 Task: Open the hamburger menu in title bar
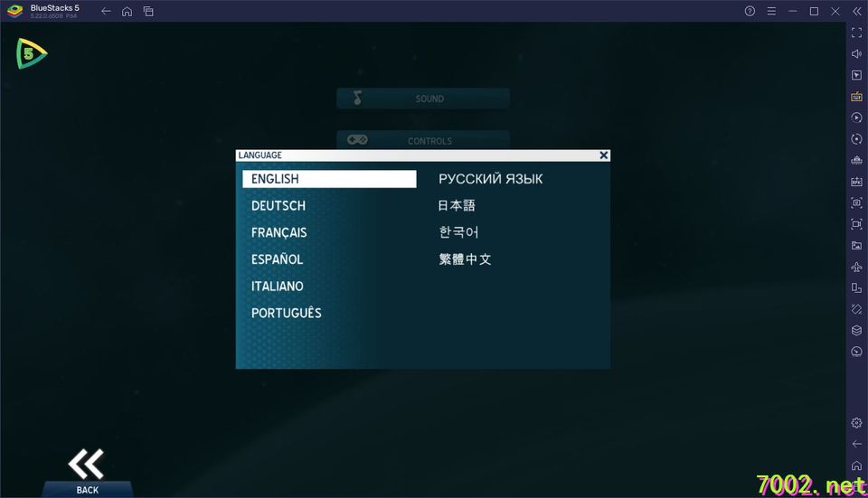click(x=771, y=11)
